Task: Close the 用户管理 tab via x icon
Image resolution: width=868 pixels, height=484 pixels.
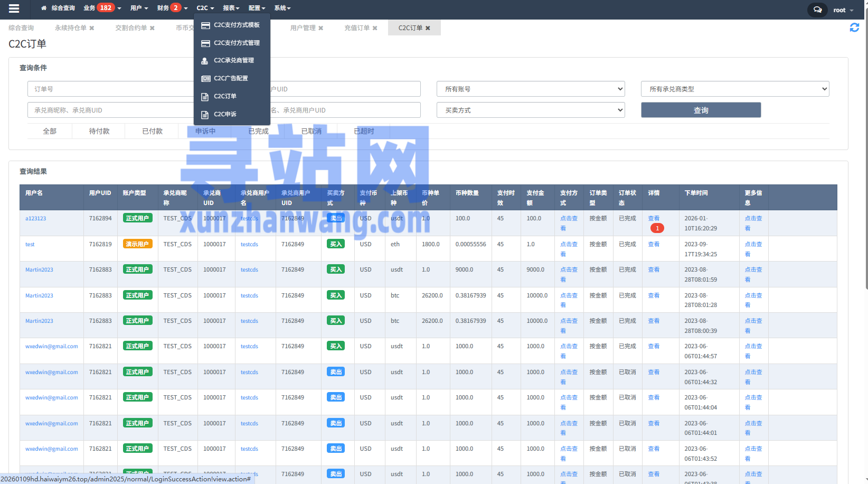Action: click(320, 28)
